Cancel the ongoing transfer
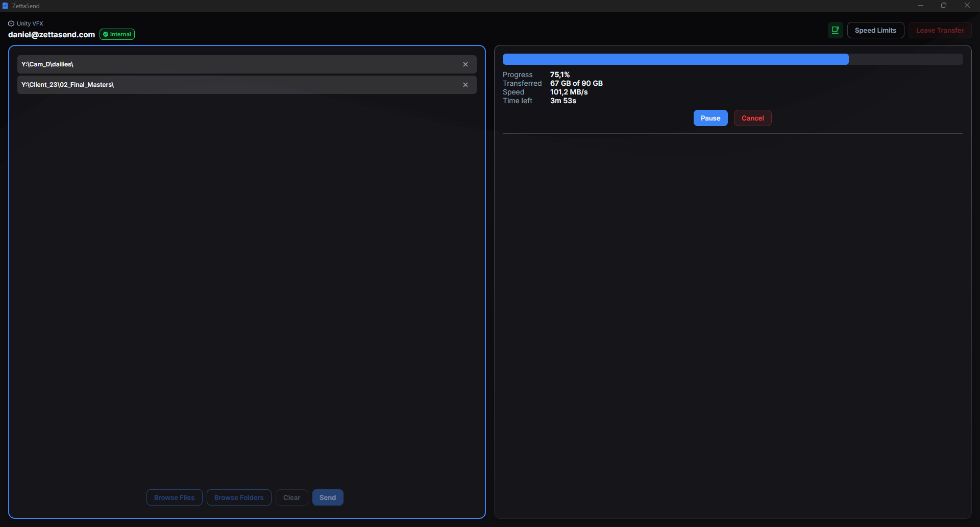The height and width of the screenshot is (527, 980). point(752,118)
